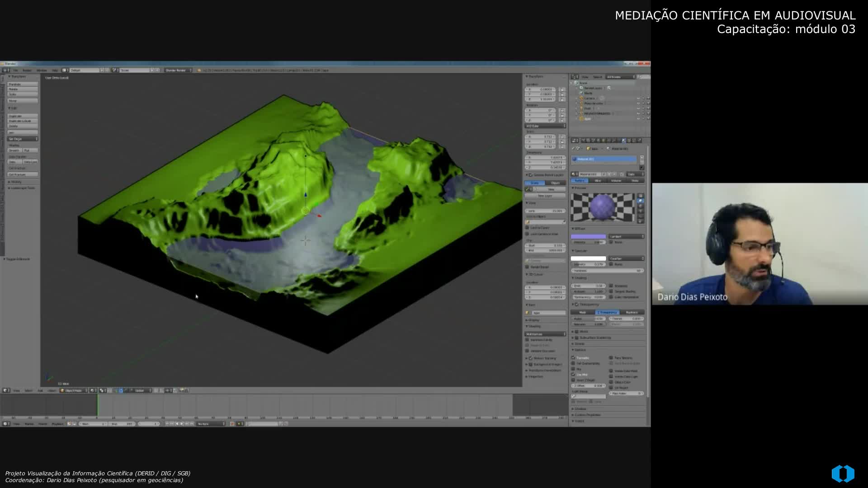
Task: Click the Duplicate button
Action: pos(23,116)
